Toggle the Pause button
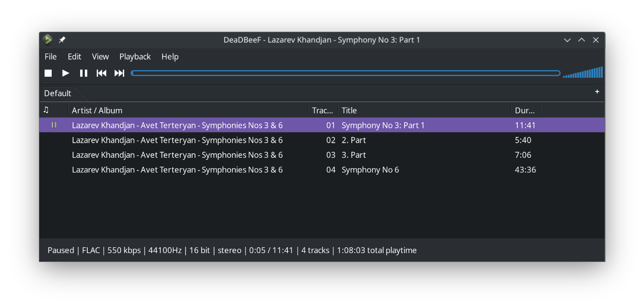Image resolution: width=644 pixels, height=308 pixels. click(83, 73)
